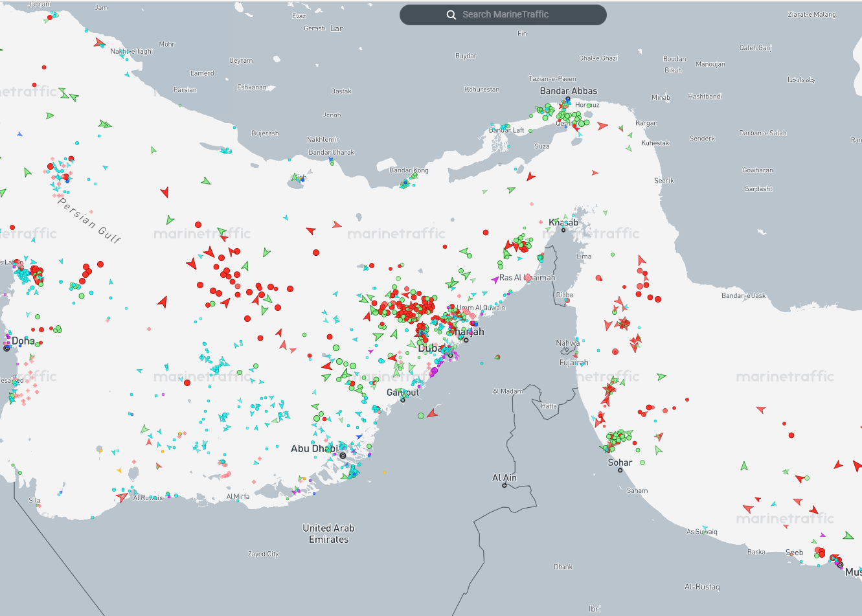Click the Fujairah map label
862x616 pixels.
coord(574,363)
